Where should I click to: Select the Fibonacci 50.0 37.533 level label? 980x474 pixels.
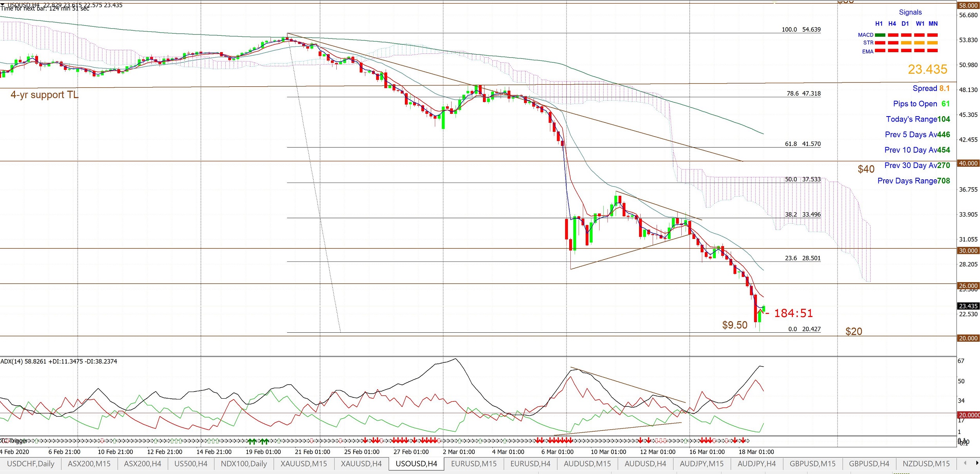click(802, 179)
